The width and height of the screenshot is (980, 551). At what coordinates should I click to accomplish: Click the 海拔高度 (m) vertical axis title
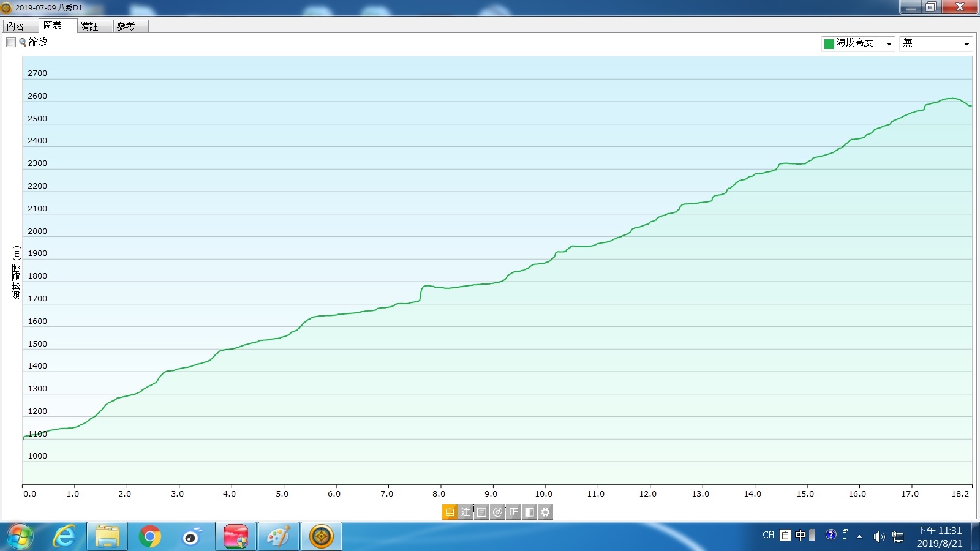coord(16,272)
